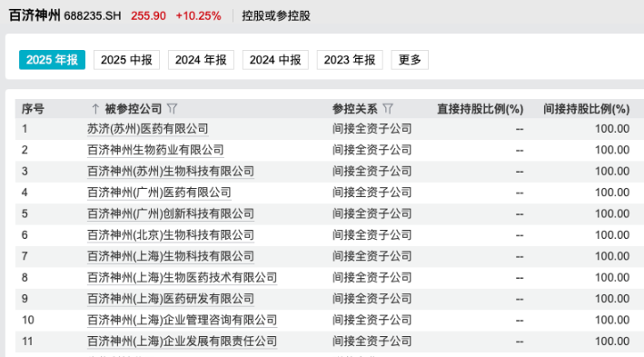This screenshot has width=644, height=357.
Task: Click sequence number 10 in the table
Action: coord(28,320)
